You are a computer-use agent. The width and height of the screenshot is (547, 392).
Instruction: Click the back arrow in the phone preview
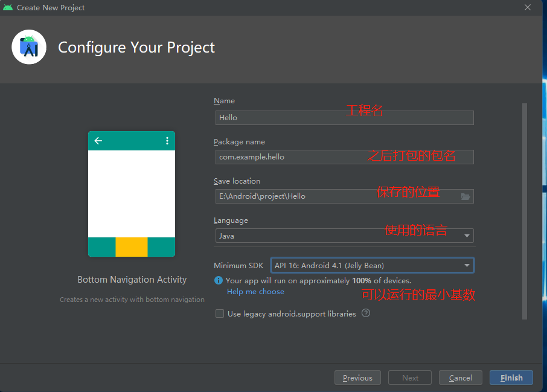pos(98,141)
